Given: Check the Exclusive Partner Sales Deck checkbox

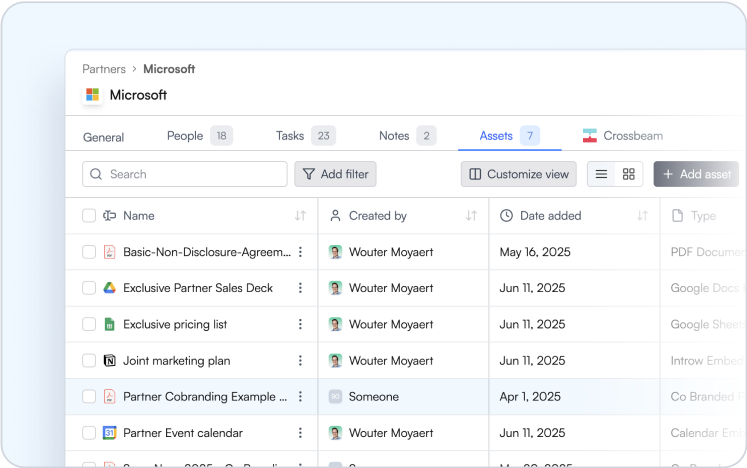Looking at the screenshot, I should (89, 288).
